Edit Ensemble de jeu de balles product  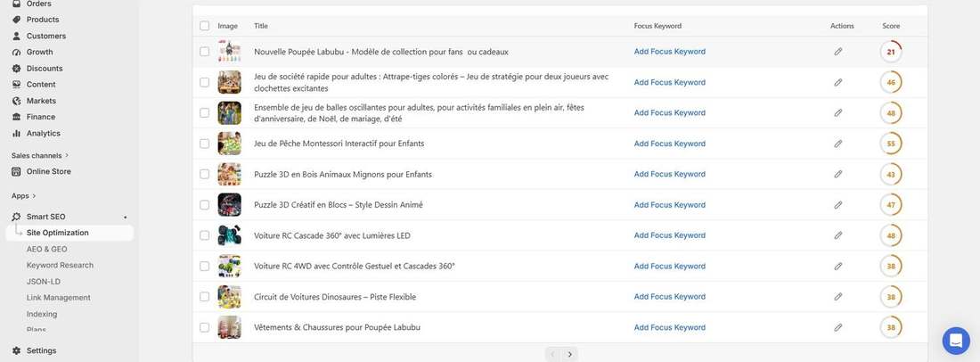click(838, 112)
